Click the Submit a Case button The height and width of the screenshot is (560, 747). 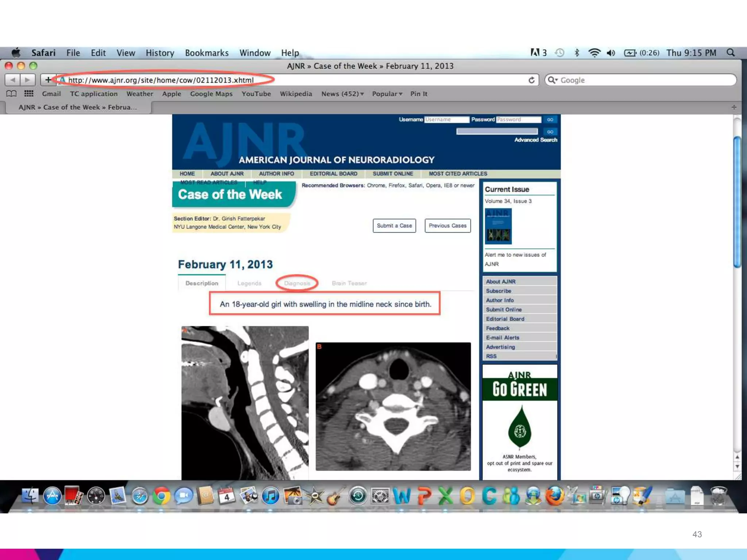click(x=394, y=226)
